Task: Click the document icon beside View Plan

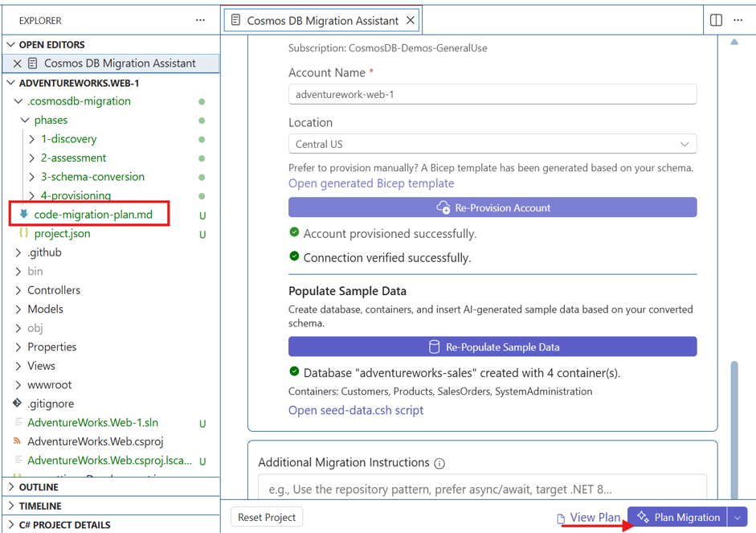Action: pyautogui.click(x=561, y=519)
